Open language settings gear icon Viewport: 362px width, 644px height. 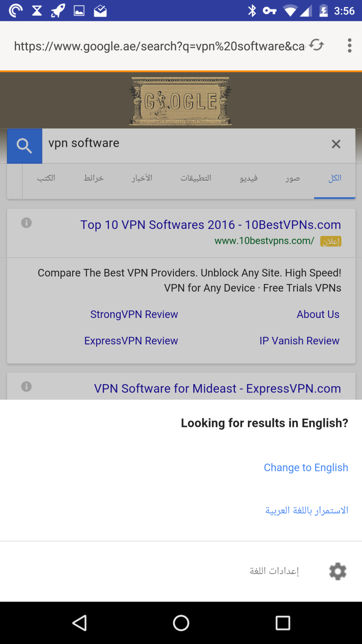(337, 571)
